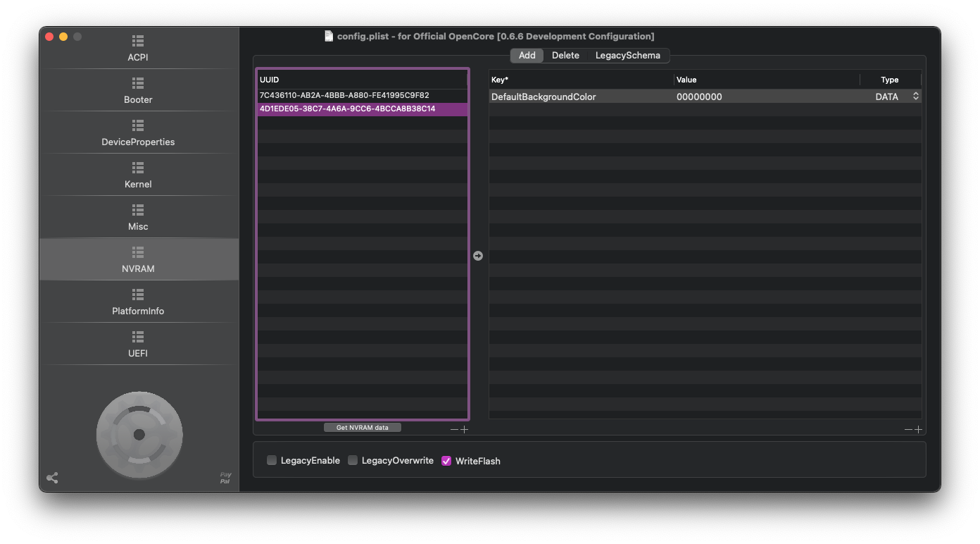Click the share icon in sidebar
This screenshot has width=980, height=544.
tap(52, 478)
